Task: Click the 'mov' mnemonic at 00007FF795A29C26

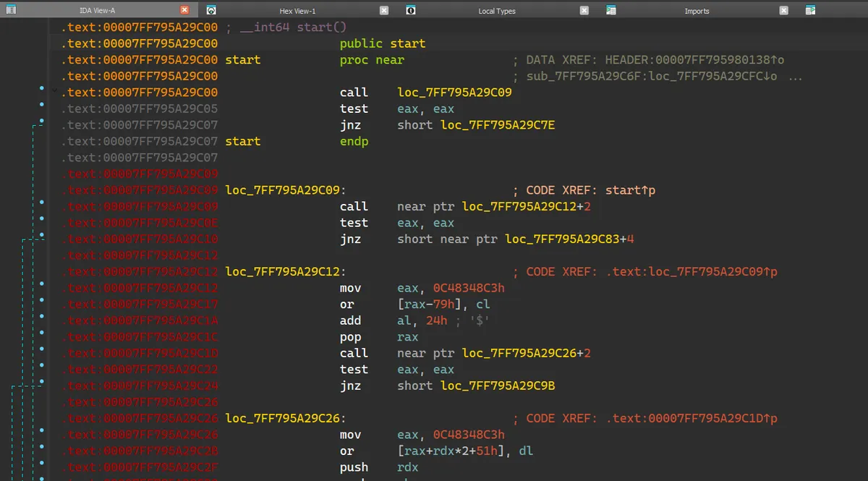Action: pos(351,435)
